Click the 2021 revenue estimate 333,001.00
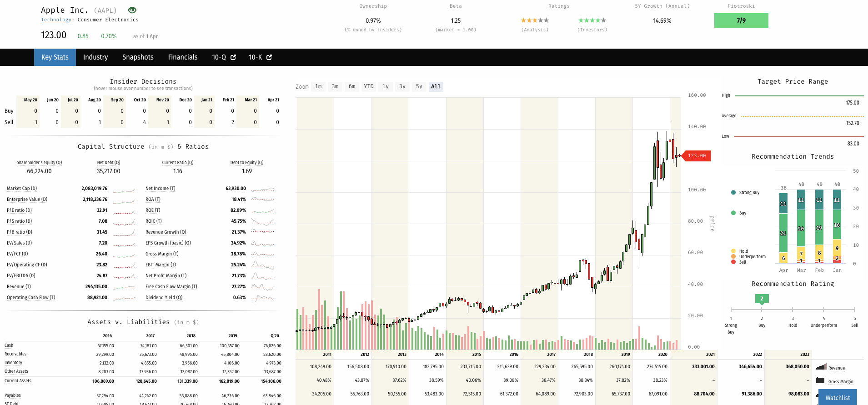This screenshot has width=868, height=405. 703,367
